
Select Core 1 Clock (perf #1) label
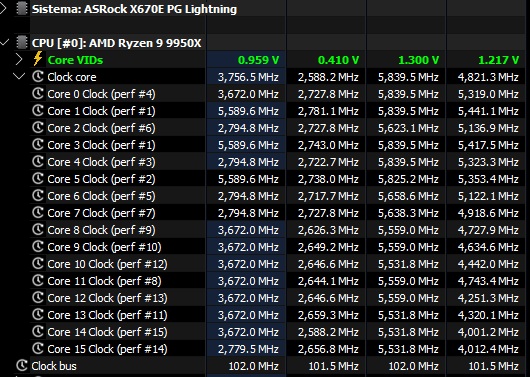(x=101, y=111)
